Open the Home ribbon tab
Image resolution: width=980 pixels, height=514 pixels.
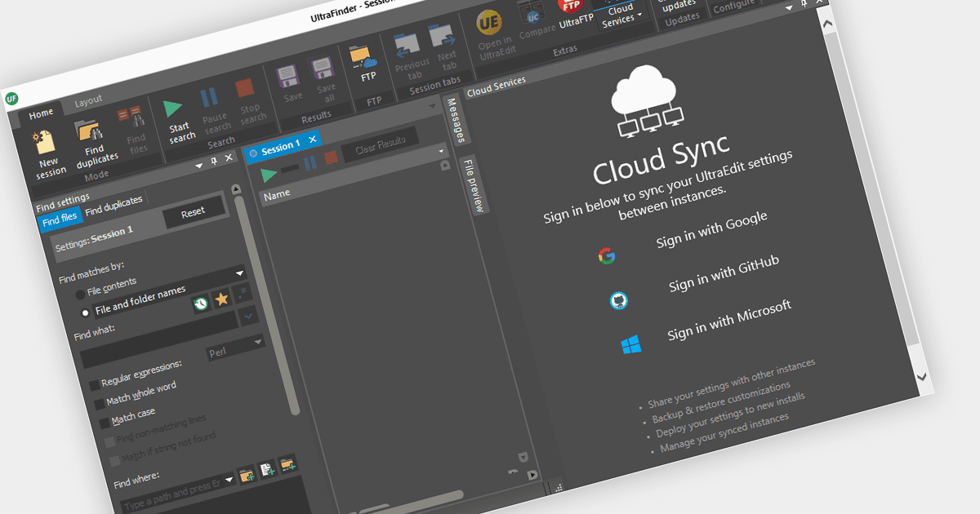pos(41,113)
